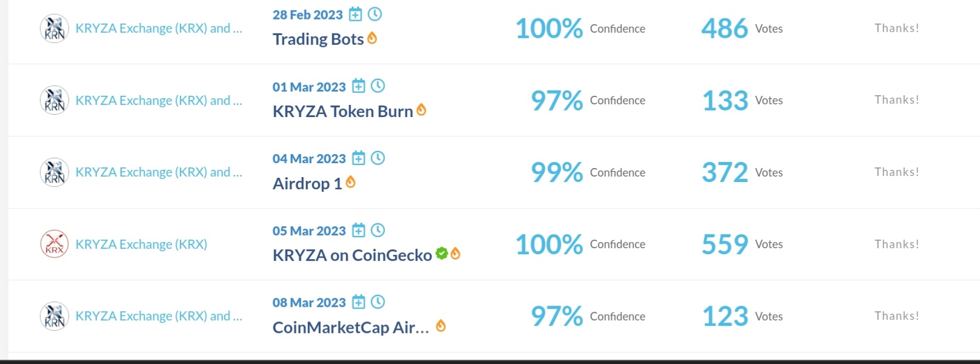Screen dimensions: 980x364
Task: Click Thanks! in the 559 Votes row
Action: (897, 244)
